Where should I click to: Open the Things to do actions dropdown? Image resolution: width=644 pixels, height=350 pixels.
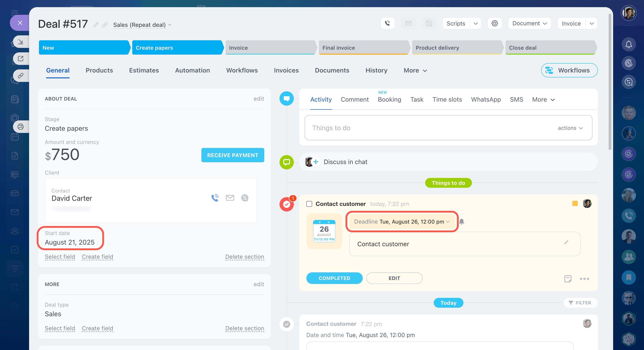570,128
